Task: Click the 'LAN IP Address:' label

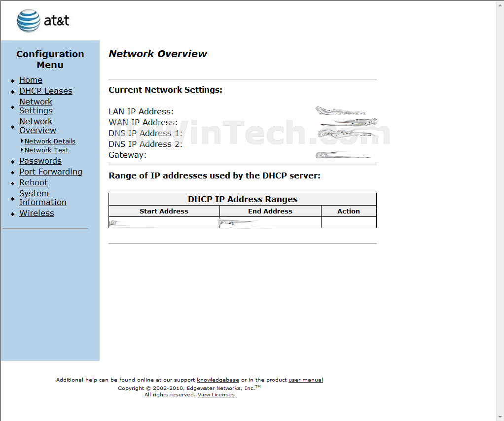Action: tap(141, 111)
